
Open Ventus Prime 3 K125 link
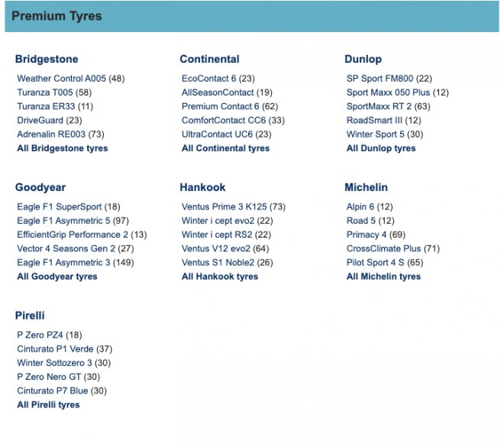225,206
